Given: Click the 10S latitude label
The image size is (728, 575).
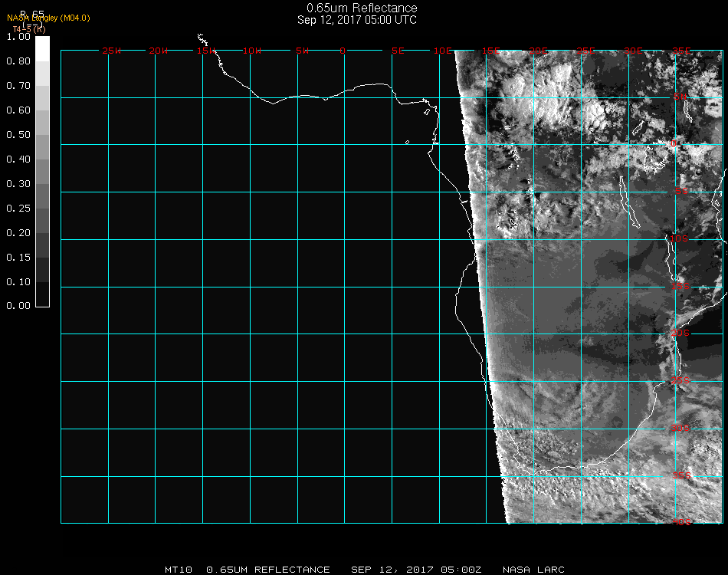Looking at the screenshot, I should 680,239.
